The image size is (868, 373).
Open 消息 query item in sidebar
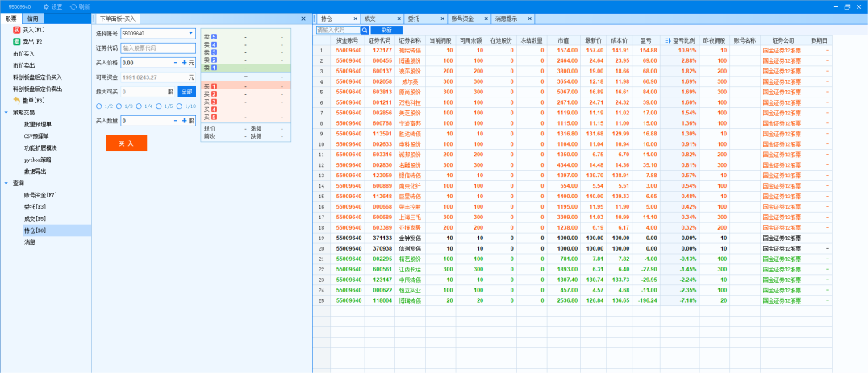click(29, 242)
